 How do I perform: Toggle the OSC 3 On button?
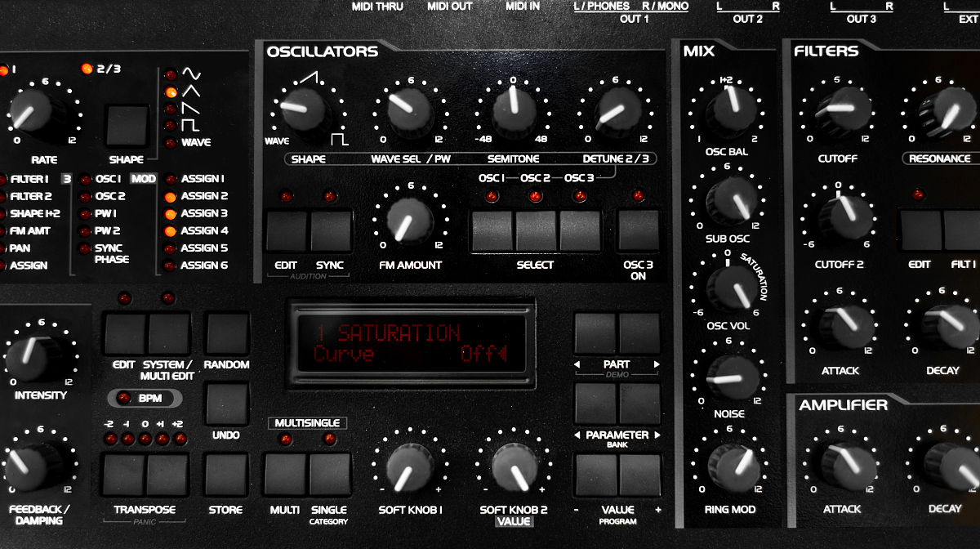click(x=638, y=231)
